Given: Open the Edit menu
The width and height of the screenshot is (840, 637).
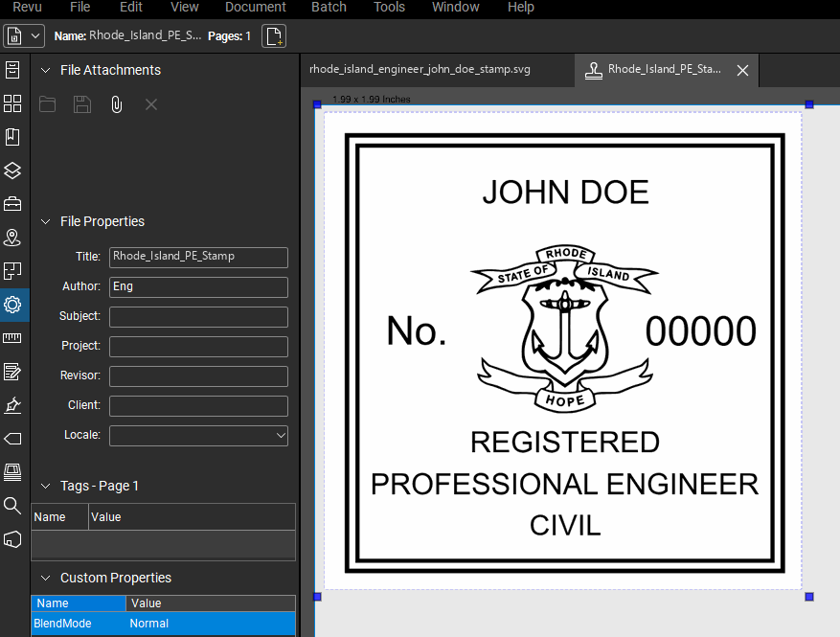Looking at the screenshot, I should 130,7.
